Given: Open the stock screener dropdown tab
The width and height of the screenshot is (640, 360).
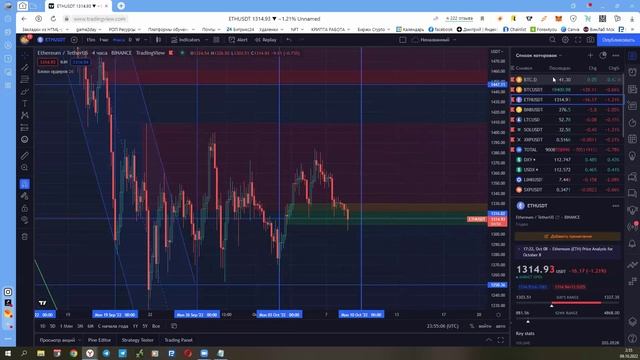Looking at the screenshot, I should (x=60, y=340).
